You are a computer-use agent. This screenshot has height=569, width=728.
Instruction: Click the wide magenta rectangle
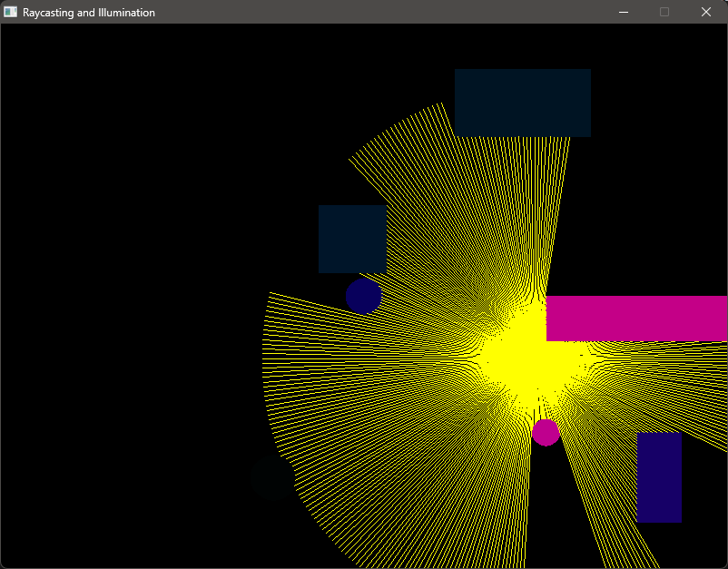point(636,318)
